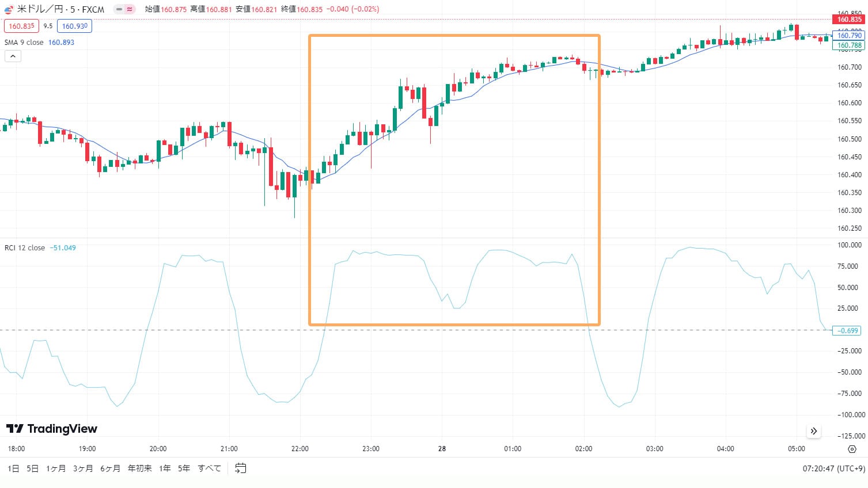
Task: Switch the date range to 1ヶ月
Action: click(56, 468)
